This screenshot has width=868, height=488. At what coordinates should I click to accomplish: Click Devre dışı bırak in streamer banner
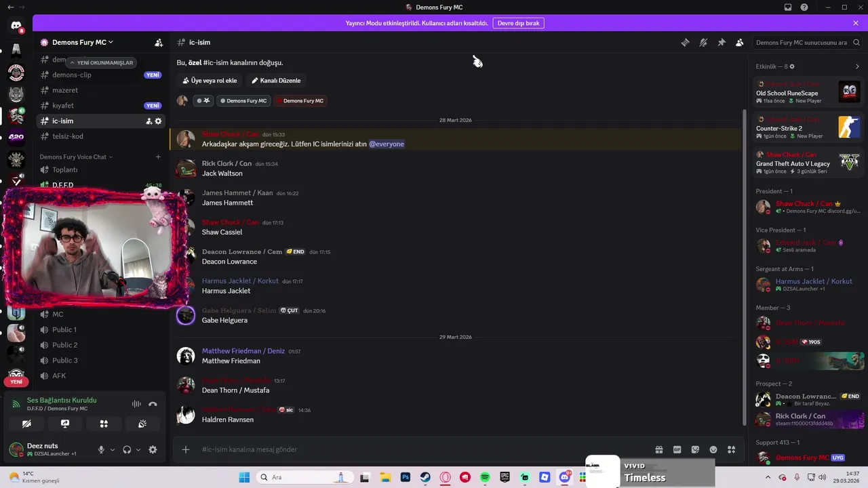[518, 23]
